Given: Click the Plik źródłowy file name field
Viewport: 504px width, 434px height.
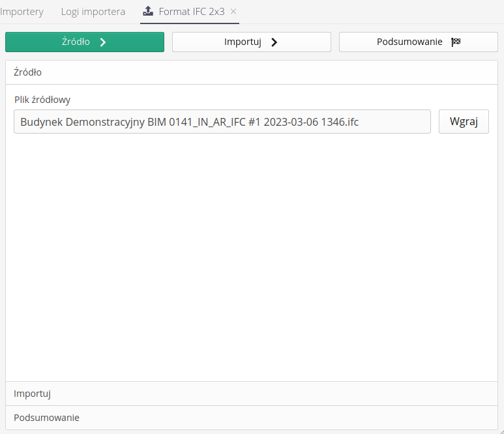Looking at the screenshot, I should [222, 122].
